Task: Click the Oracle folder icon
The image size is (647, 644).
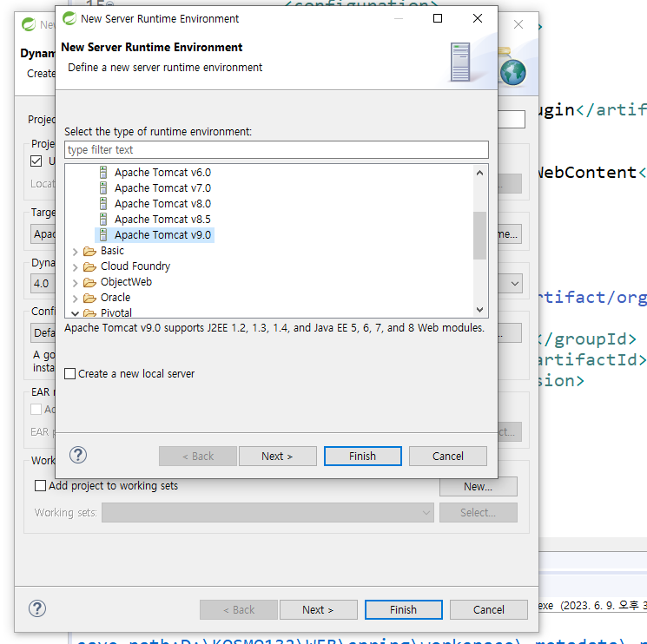Action: coord(89,298)
